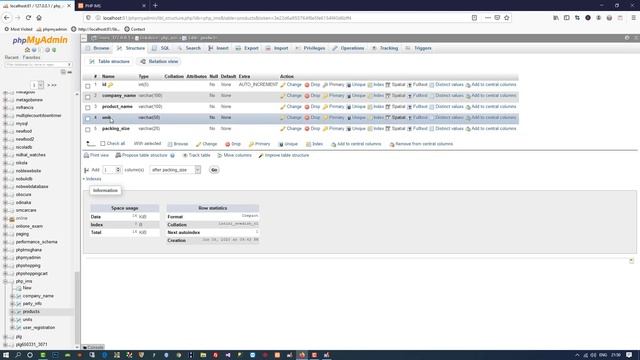Tick the checkbox for product_name column

(x=88, y=108)
